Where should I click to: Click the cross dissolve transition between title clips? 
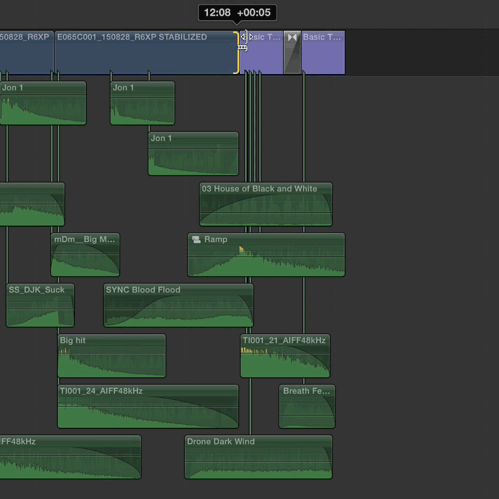292,52
